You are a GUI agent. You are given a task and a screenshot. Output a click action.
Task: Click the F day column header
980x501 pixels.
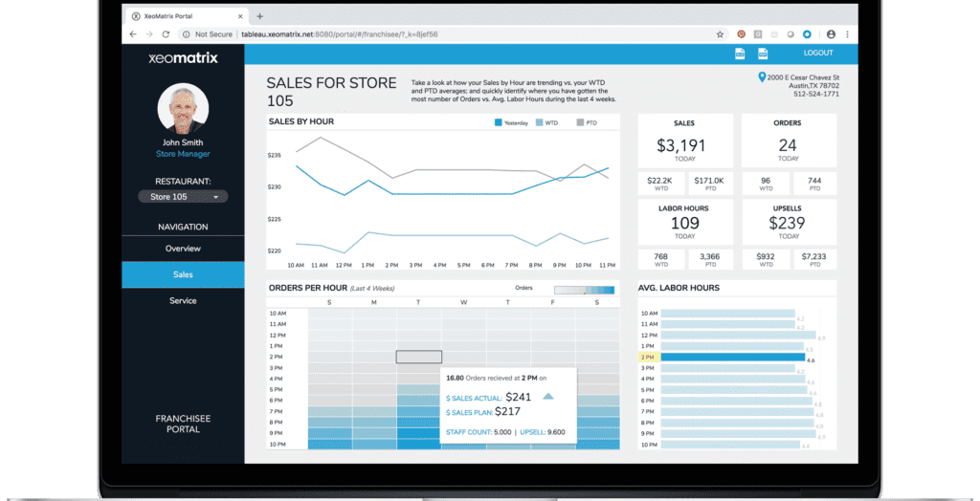pos(553,302)
